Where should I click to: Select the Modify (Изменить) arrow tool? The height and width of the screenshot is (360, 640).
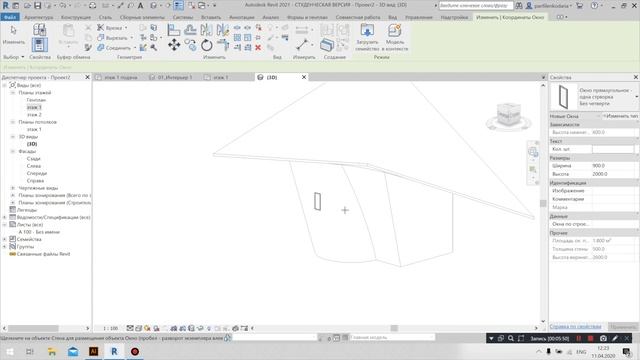tap(13, 35)
